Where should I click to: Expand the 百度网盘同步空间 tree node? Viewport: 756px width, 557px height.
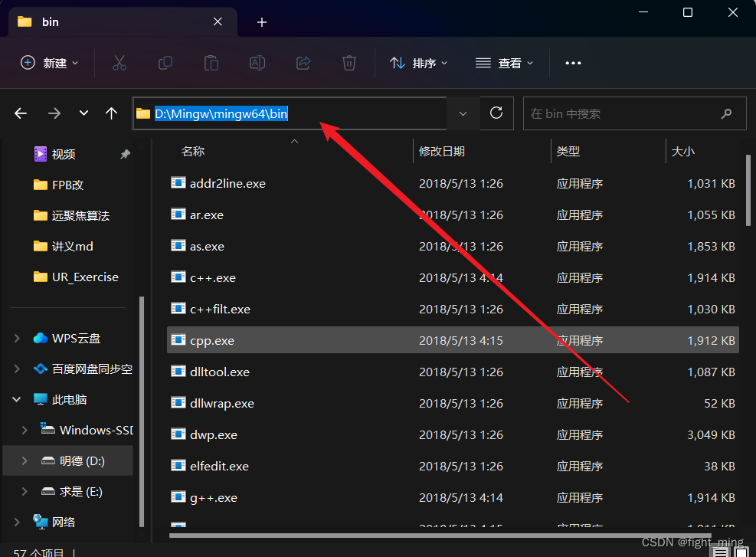click(x=17, y=369)
